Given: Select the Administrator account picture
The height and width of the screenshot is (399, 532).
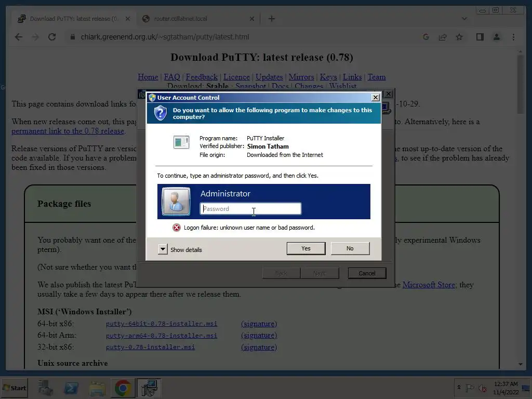Looking at the screenshot, I should click(x=176, y=202).
